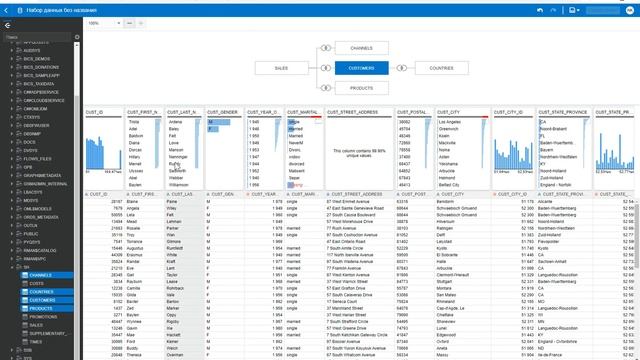Click the CUSTOMERS table icon in tree
Screen dimensions: 640x360
click(x=25, y=300)
